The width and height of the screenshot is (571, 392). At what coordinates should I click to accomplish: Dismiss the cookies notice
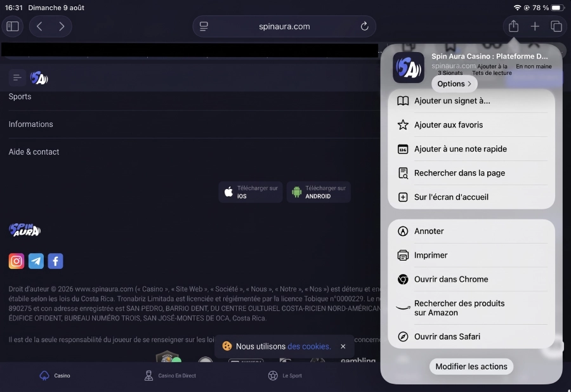pos(343,346)
